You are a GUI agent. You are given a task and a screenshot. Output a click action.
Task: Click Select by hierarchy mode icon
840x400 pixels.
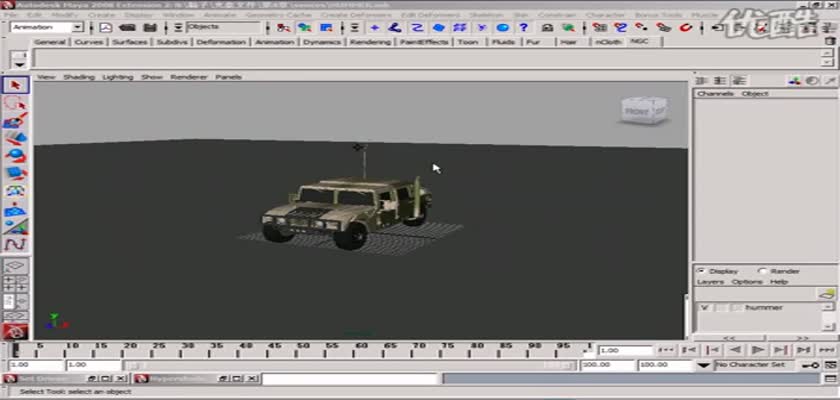click(x=283, y=27)
